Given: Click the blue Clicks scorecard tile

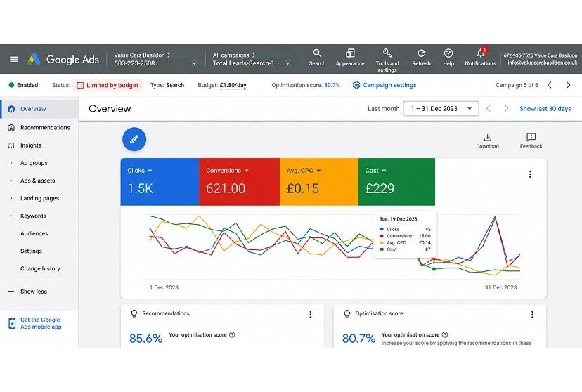Looking at the screenshot, I should (160, 182).
